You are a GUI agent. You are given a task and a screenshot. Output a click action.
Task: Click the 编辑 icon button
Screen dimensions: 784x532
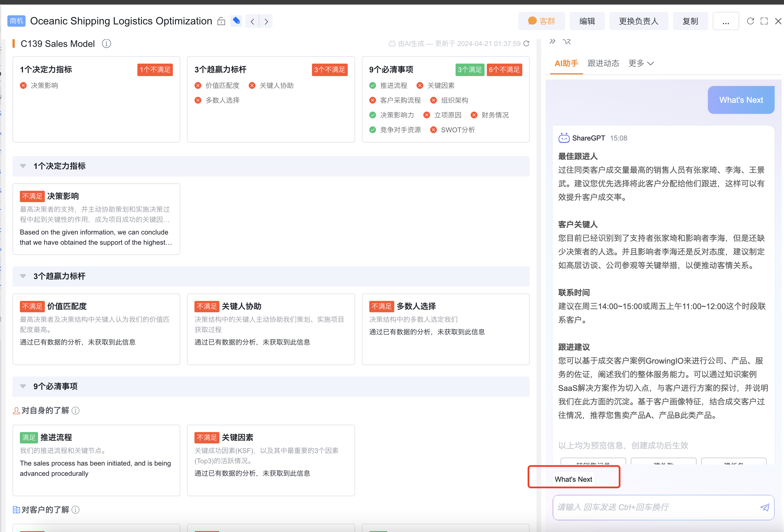point(587,21)
